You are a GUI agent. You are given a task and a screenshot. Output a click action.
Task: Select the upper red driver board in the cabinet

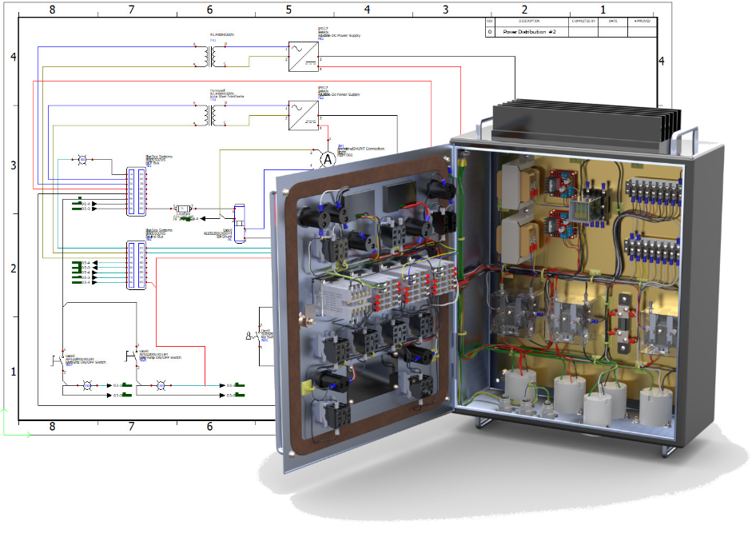[x=562, y=183]
